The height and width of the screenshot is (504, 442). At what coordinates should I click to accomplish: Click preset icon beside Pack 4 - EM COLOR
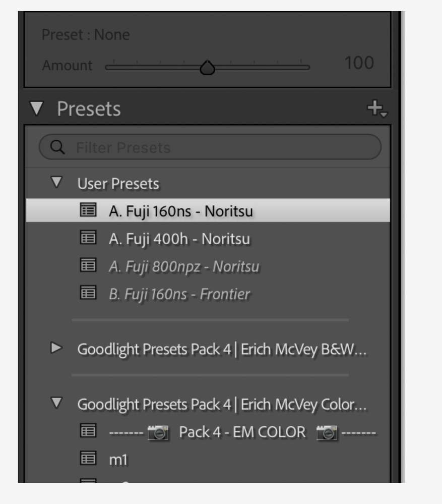pyautogui.click(x=88, y=431)
